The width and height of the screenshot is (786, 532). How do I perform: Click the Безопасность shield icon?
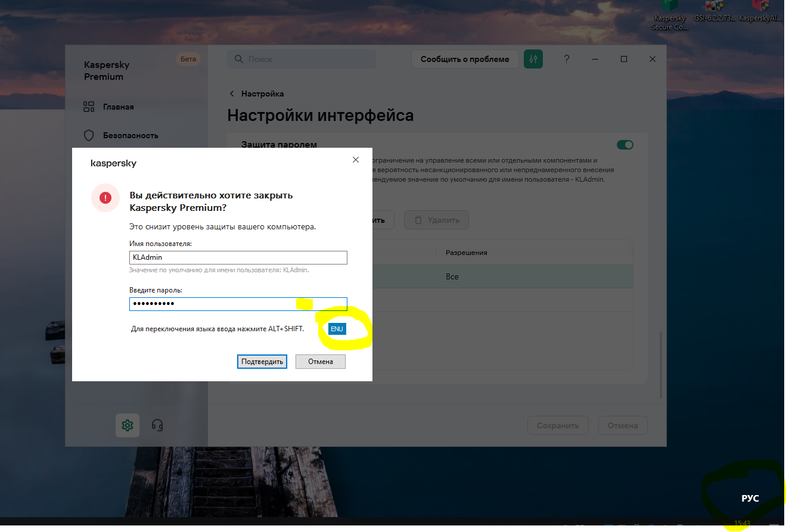point(89,135)
